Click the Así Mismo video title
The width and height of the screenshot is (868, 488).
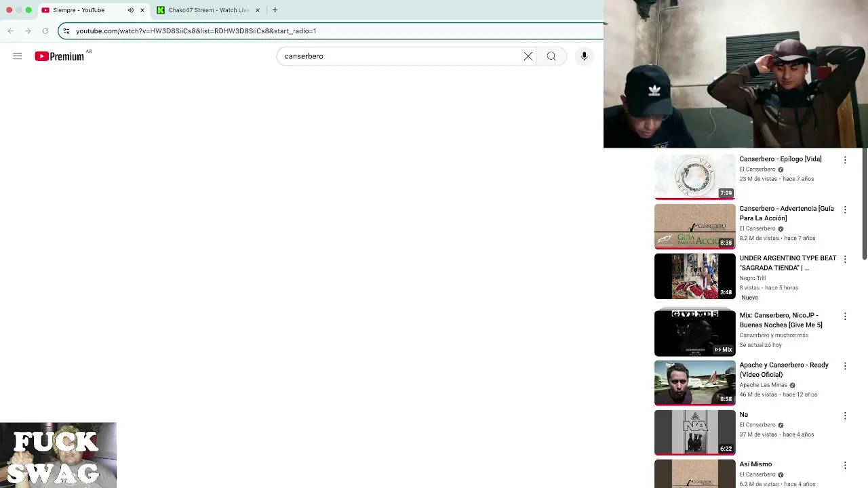tap(755, 464)
